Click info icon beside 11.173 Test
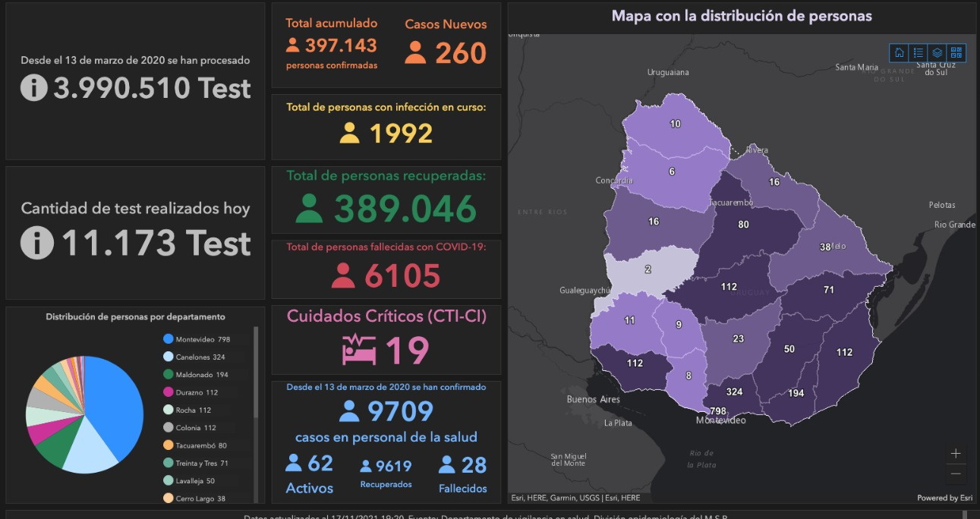The height and width of the screenshot is (519, 980). [x=36, y=244]
